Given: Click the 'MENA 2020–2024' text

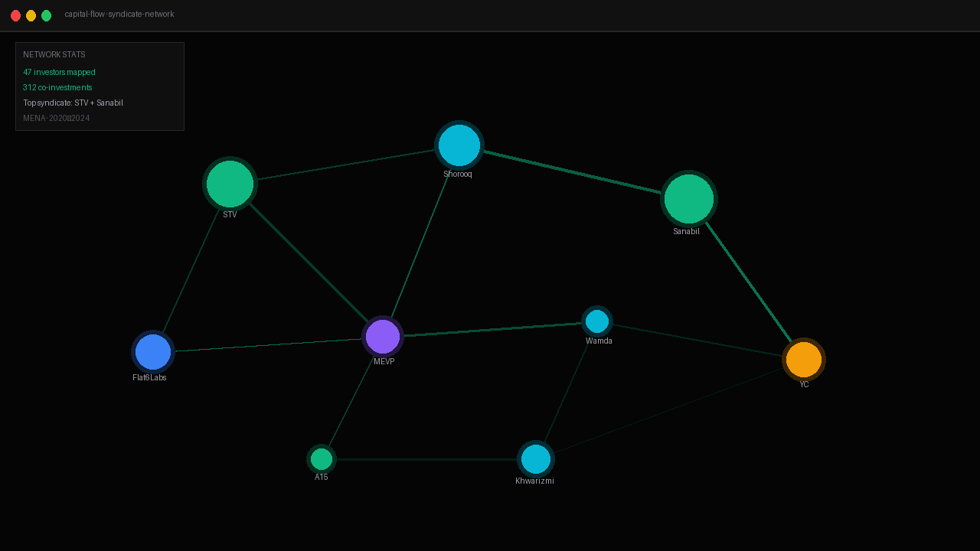Looking at the screenshot, I should [57, 118].
